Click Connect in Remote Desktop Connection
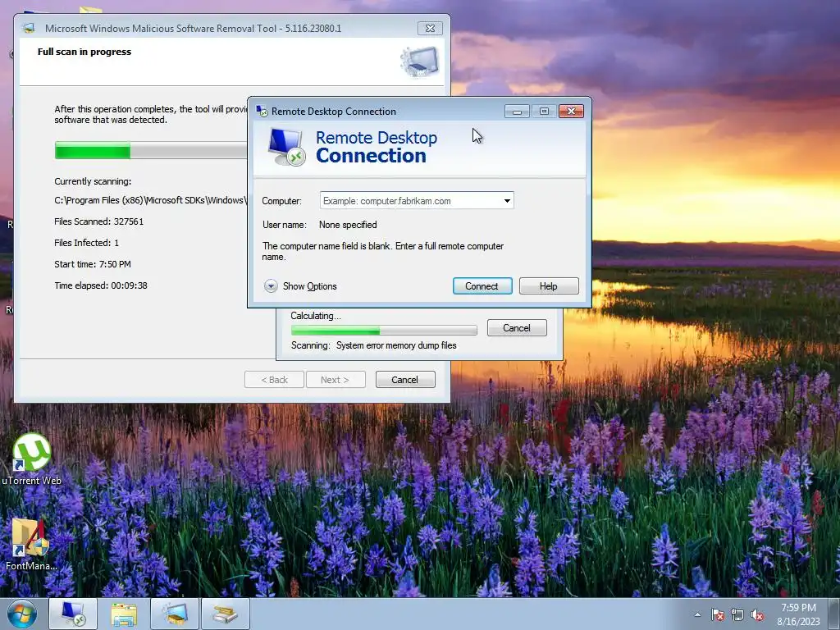 tap(482, 286)
